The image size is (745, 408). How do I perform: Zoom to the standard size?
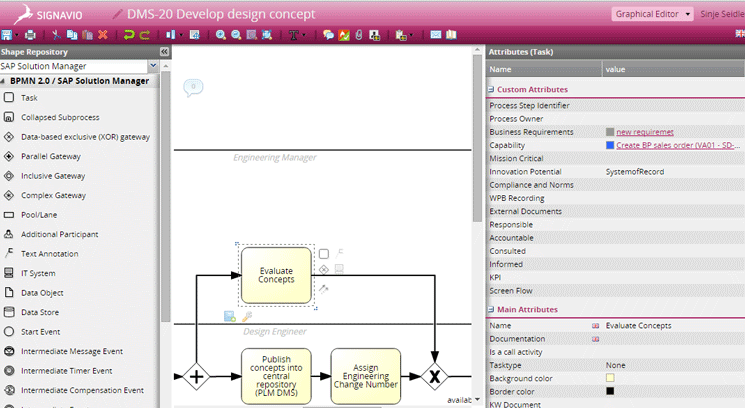coord(251,35)
